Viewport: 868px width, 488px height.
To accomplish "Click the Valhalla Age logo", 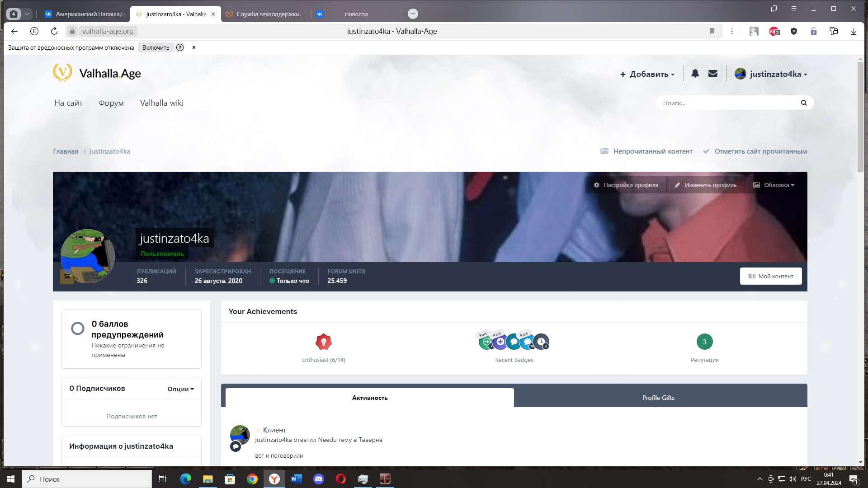I will [x=97, y=73].
